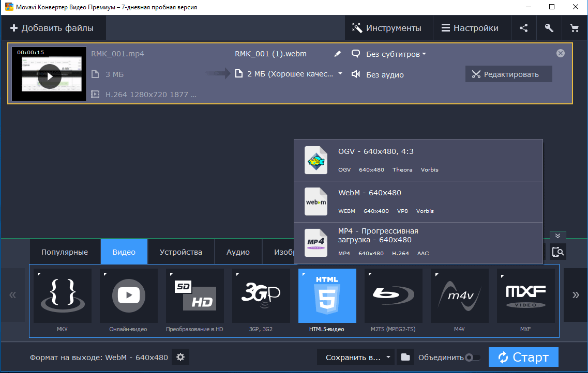Select the HTML5 video format tile
Viewport: 588px width, 373px height.
click(x=327, y=296)
